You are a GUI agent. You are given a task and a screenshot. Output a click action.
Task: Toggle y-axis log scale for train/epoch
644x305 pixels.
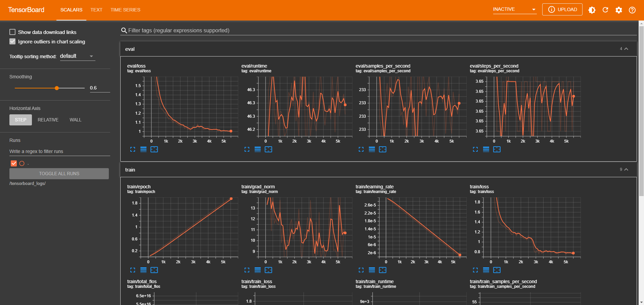pos(143,270)
